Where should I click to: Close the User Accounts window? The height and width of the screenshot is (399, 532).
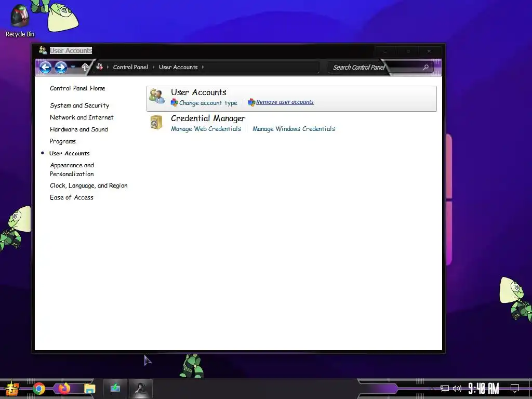[x=429, y=51]
